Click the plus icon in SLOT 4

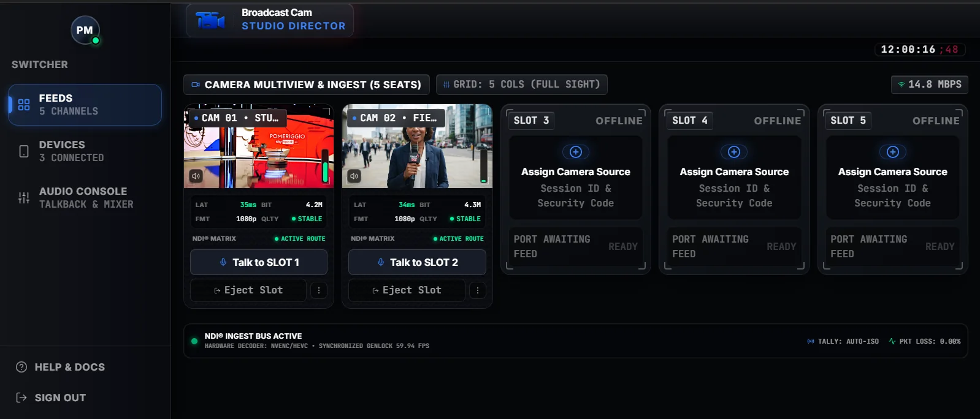[x=734, y=152]
